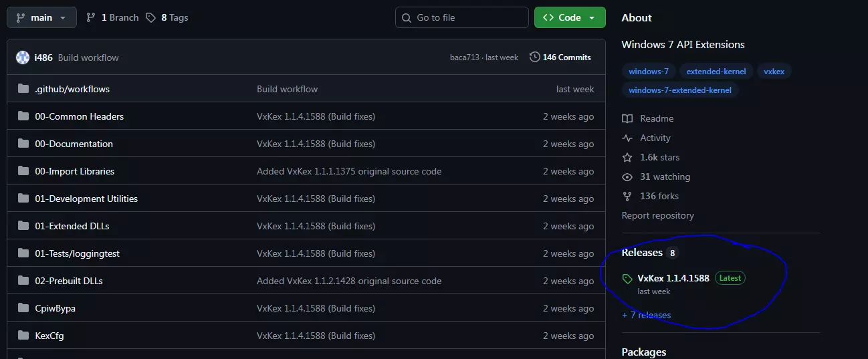The image size is (868, 359).
Task: Open the 01-Extended DLLs folder
Action: [72, 226]
